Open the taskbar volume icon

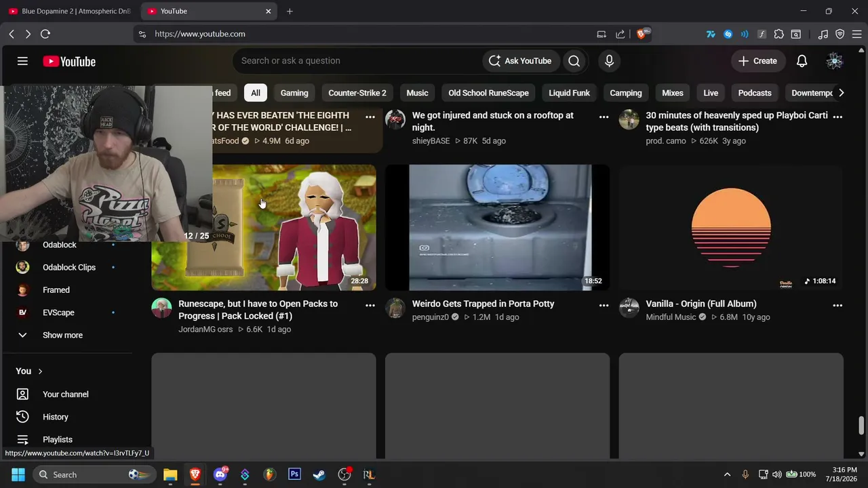point(777,474)
